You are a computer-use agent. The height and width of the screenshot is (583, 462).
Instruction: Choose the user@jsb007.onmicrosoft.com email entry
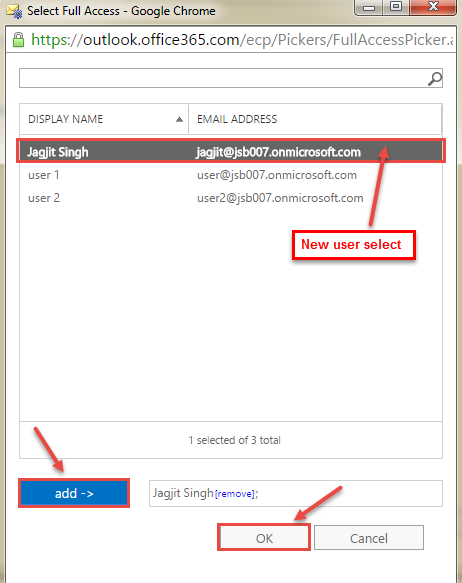[x=277, y=175]
